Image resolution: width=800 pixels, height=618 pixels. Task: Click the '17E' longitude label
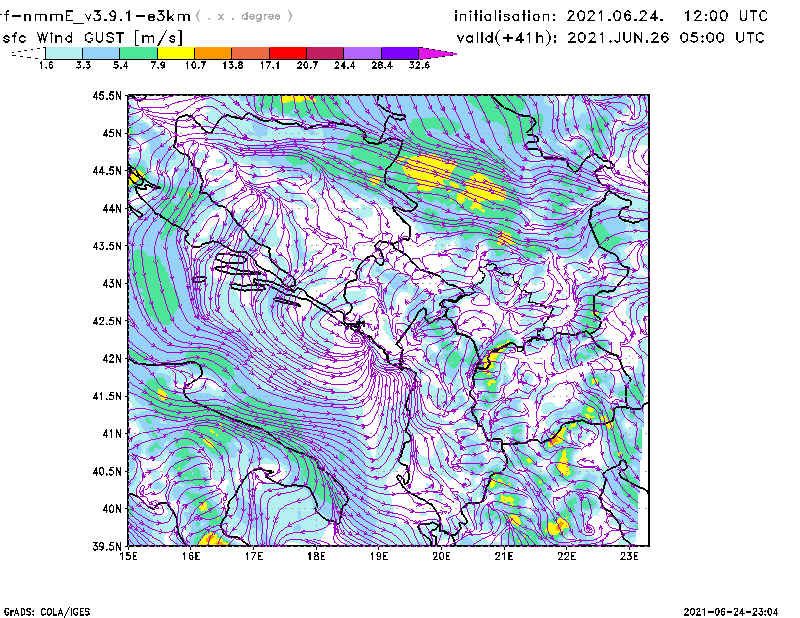click(254, 556)
